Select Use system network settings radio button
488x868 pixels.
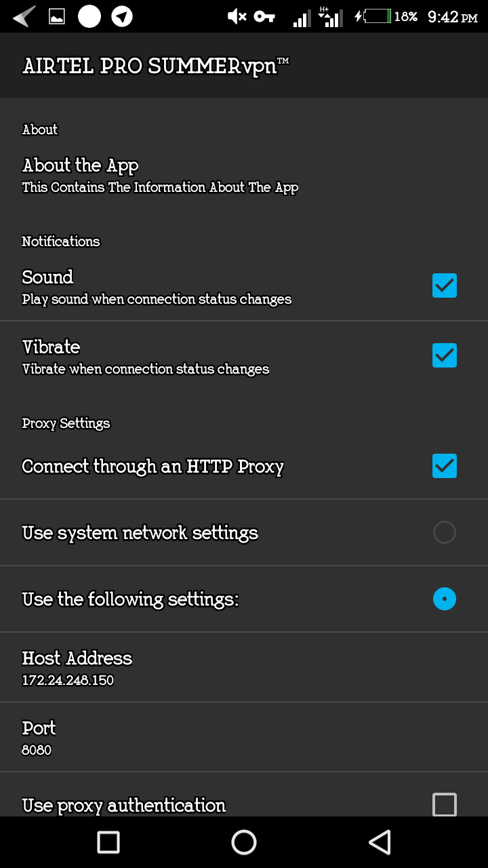click(445, 532)
